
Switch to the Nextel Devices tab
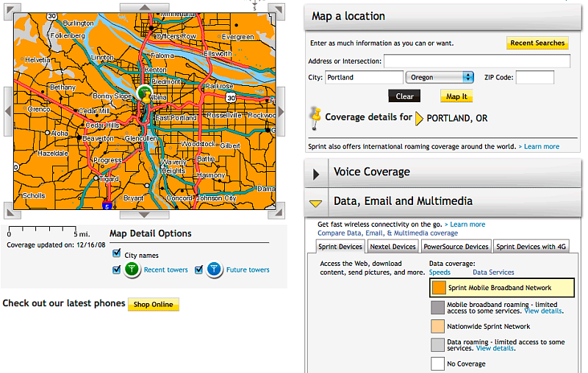392,247
